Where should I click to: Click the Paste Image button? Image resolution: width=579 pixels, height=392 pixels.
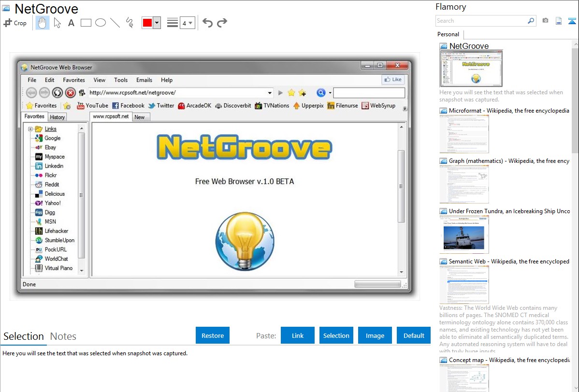pyautogui.click(x=375, y=335)
